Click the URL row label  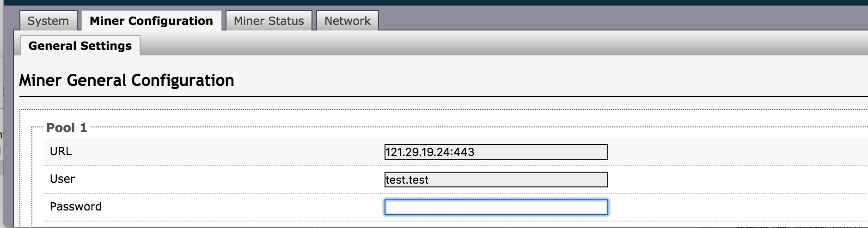click(61, 151)
